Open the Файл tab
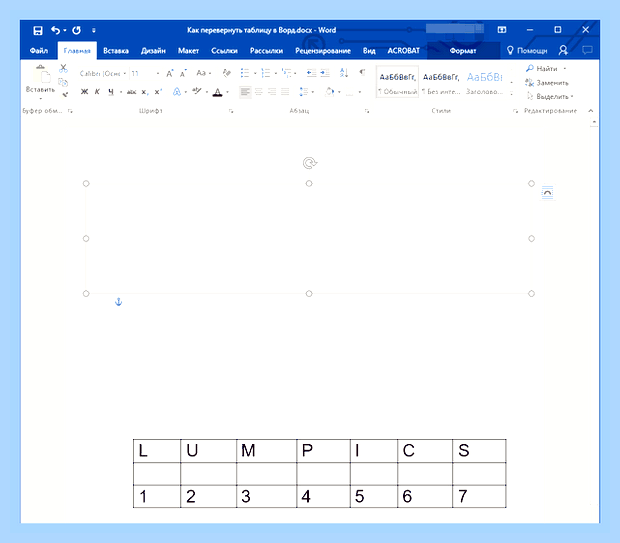The height and width of the screenshot is (543, 620). tap(39, 51)
